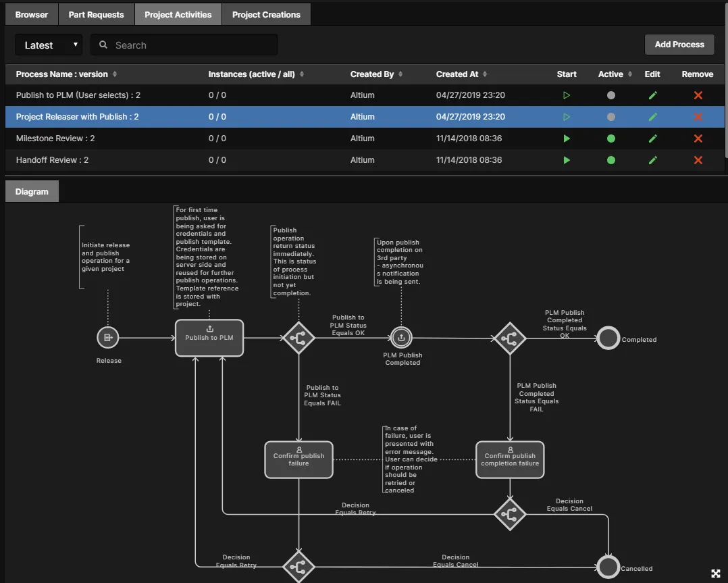Remove the Milestone Review process
The image size is (728, 583).
pos(698,138)
